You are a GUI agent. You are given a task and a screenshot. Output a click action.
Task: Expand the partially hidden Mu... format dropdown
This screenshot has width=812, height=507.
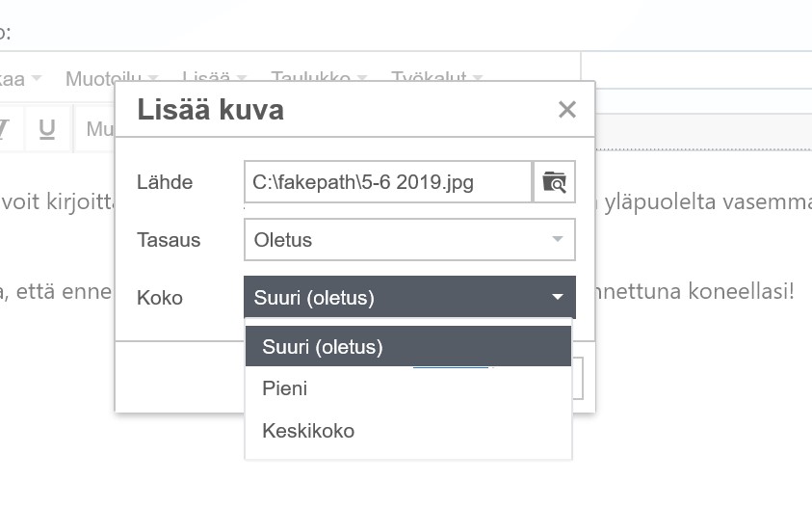[x=98, y=129]
